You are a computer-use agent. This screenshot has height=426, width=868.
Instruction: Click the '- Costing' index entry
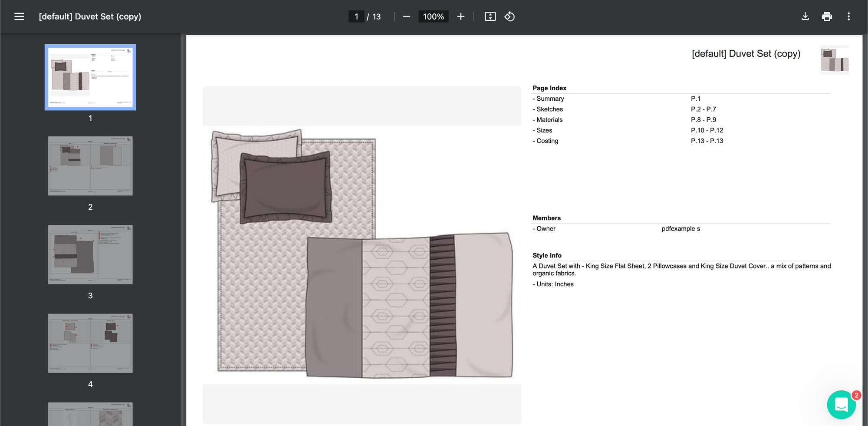pos(546,141)
